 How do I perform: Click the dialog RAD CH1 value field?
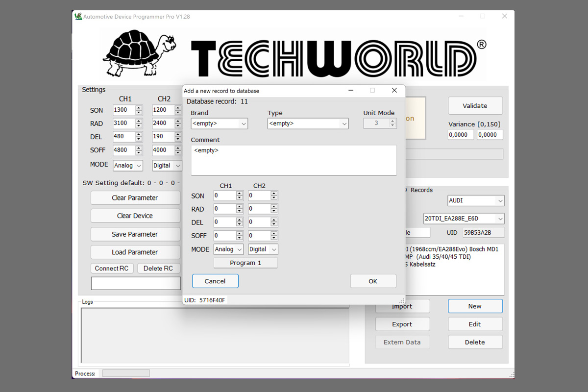(225, 209)
